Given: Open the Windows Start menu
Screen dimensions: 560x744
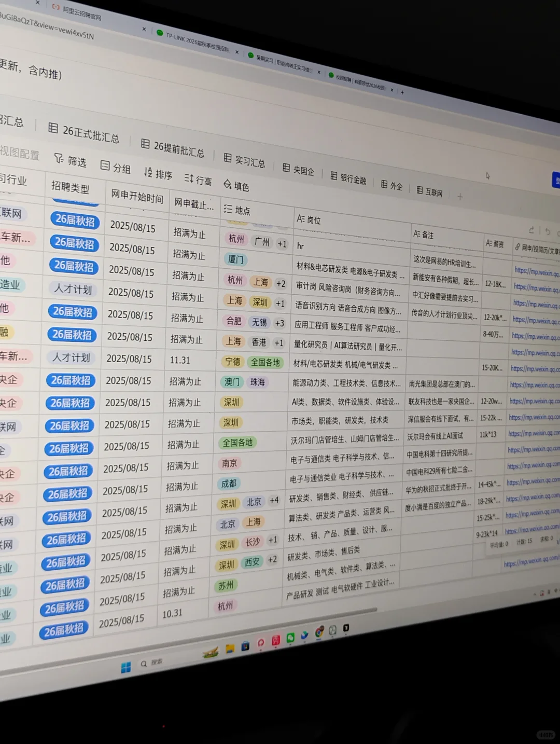Looking at the screenshot, I should (126, 667).
